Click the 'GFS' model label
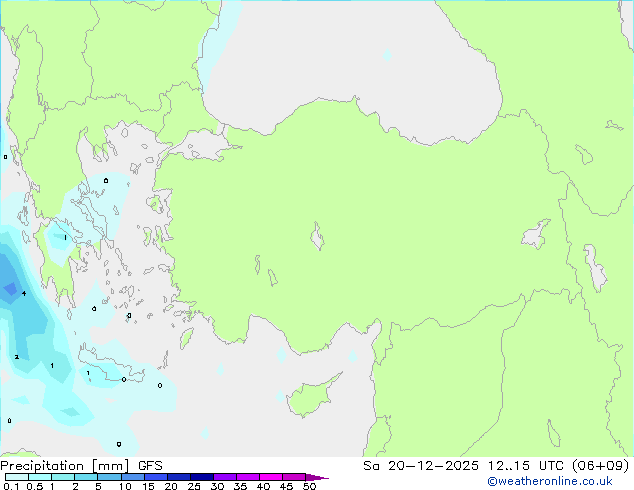 coord(150,466)
